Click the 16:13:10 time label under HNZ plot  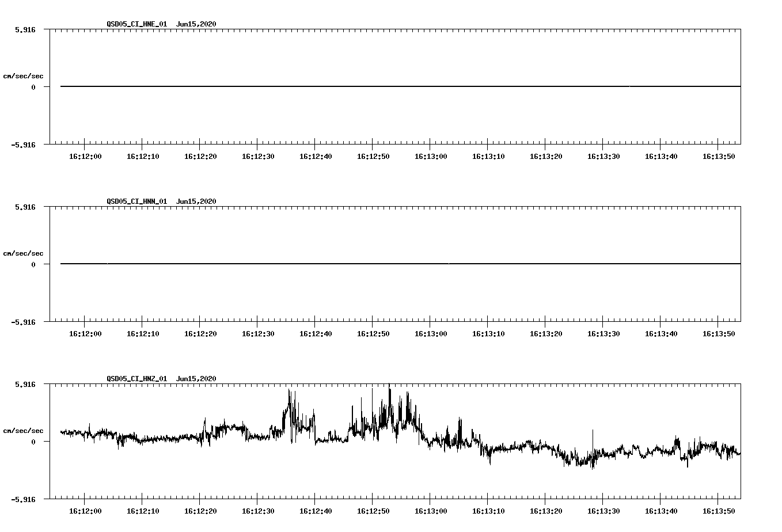pyautogui.click(x=488, y=511)
